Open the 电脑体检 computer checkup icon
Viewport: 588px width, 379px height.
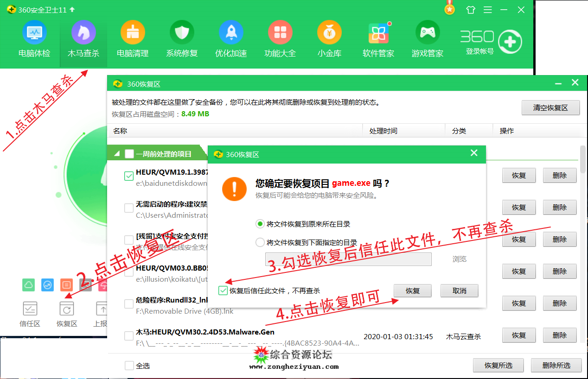click(34, 32)
